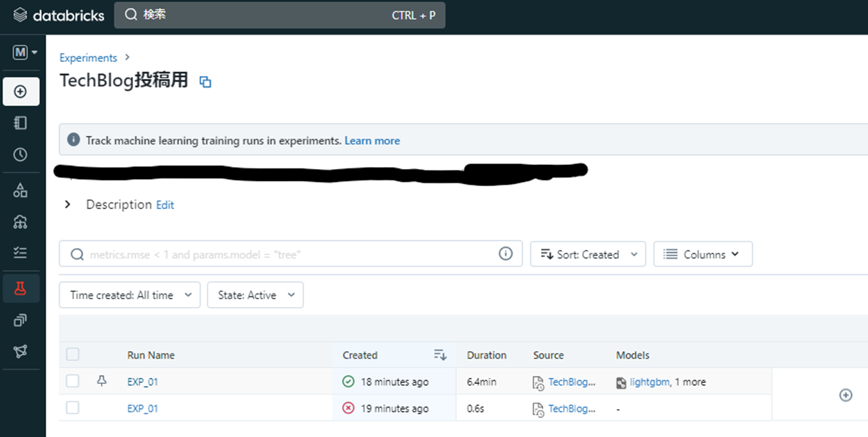The image size is (868, 437).
Task: Click the metrics search filter input field
Action: (x=284, y=254)
